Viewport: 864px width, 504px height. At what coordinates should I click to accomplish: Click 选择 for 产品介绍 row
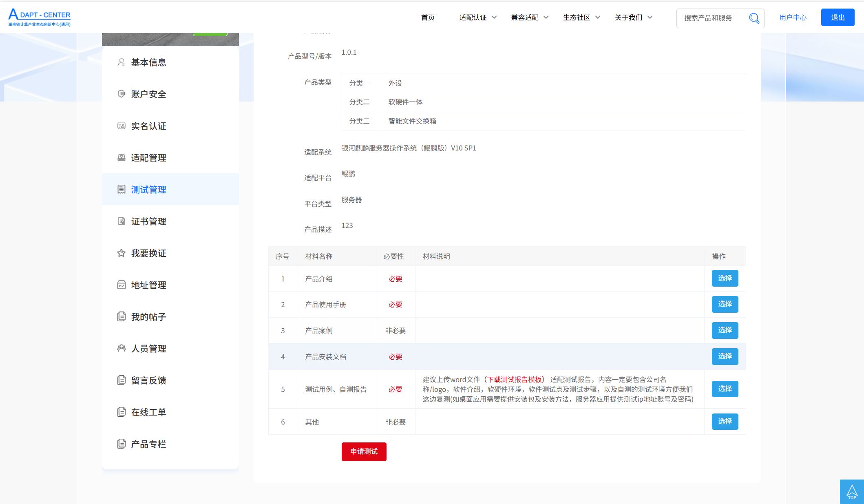coord(725,279)
